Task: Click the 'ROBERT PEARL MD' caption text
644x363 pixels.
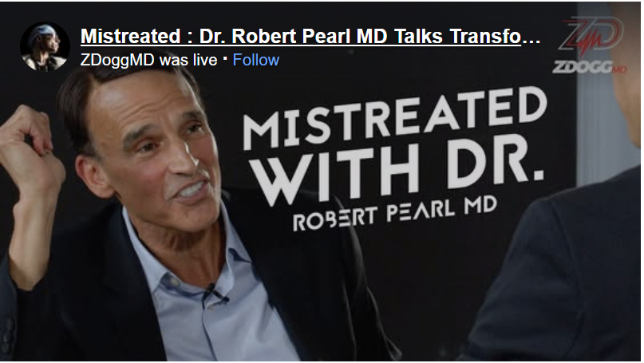Action: point(395,214)
